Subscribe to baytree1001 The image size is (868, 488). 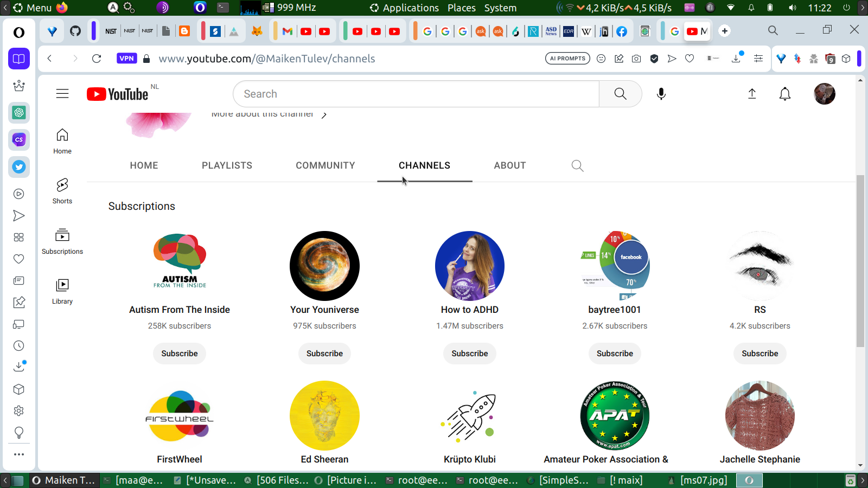click(x=615, y=354)
